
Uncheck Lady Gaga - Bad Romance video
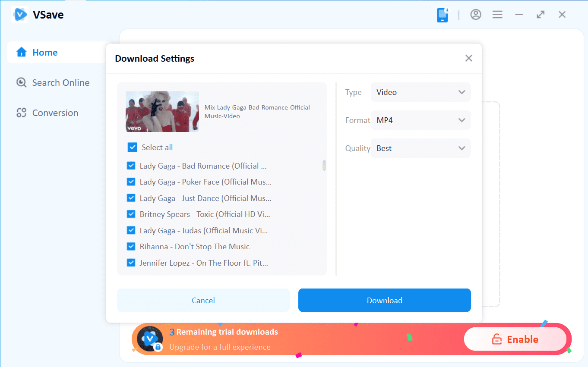[131, 166]
